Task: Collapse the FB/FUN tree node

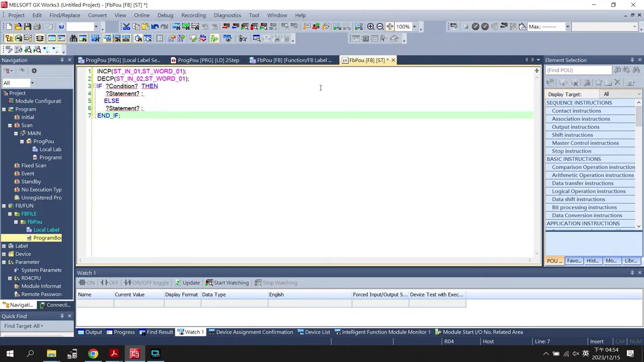Action: coord(4,206)
